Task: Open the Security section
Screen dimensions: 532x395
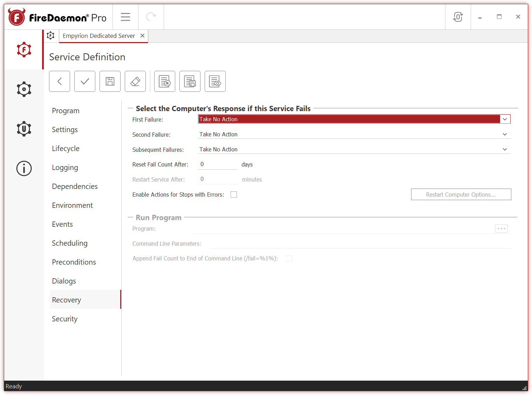Action: point(85,319)
